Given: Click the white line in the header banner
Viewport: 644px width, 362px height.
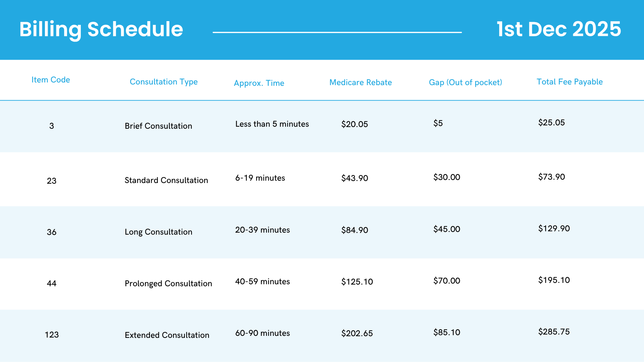Looking at the screenshot, I should point(337,33).
